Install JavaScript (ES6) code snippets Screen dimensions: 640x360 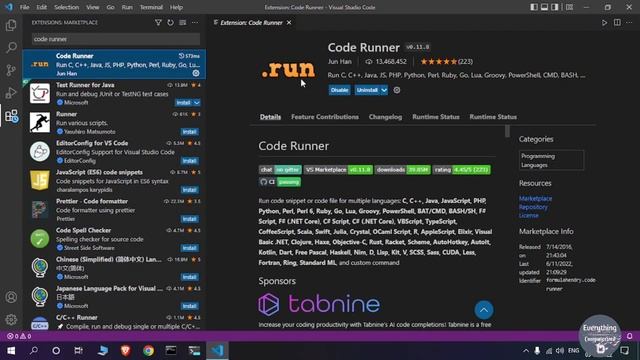click(190, 190)
